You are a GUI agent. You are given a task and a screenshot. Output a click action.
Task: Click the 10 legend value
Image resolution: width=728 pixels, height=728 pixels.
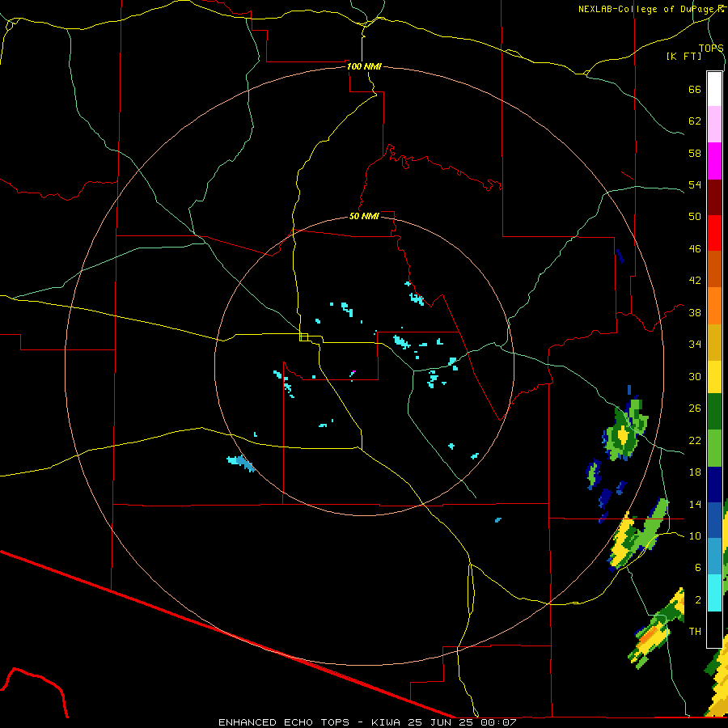pos(695,535)
